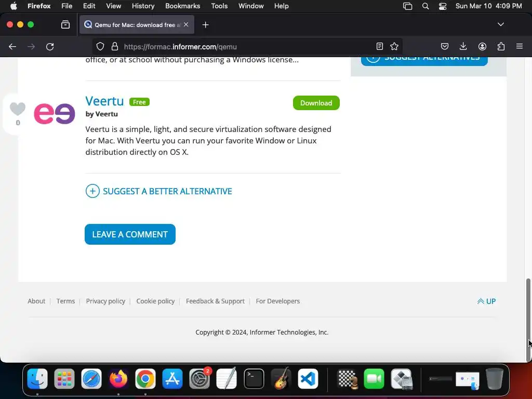Open the Help menu
This screenshot has width=532, height=399.
(x=281, y=6)
